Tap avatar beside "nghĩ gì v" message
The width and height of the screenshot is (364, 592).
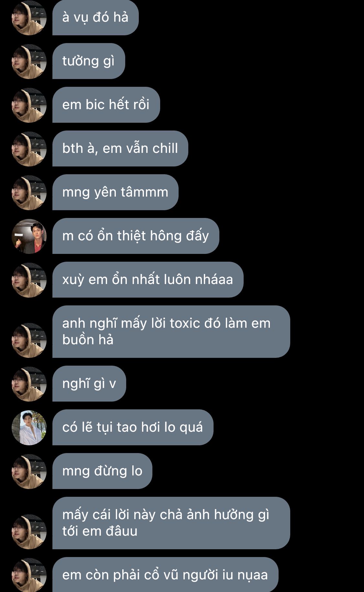click(29, 384)
